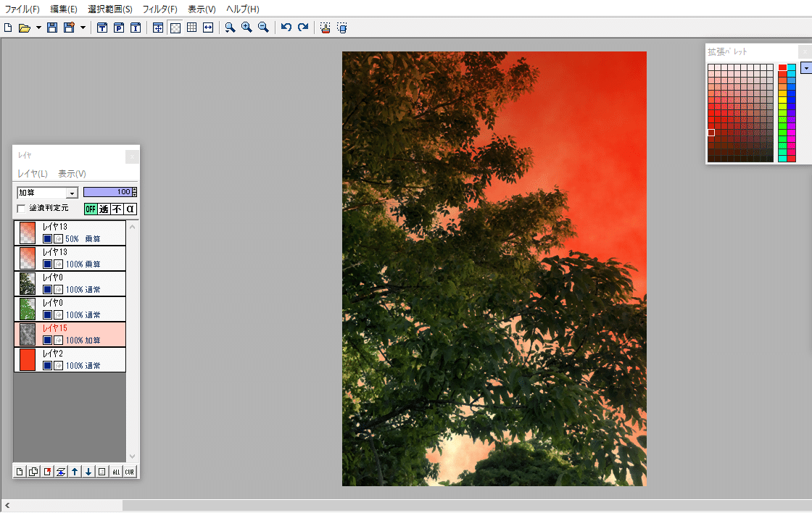This screenshot has height=513, width=812.
Task: Duplicate the current layer
Action: click(33, 472)
